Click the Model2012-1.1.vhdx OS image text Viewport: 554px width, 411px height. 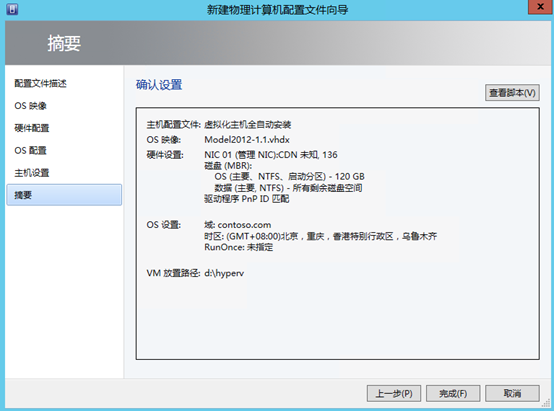(x=247, y=140)
